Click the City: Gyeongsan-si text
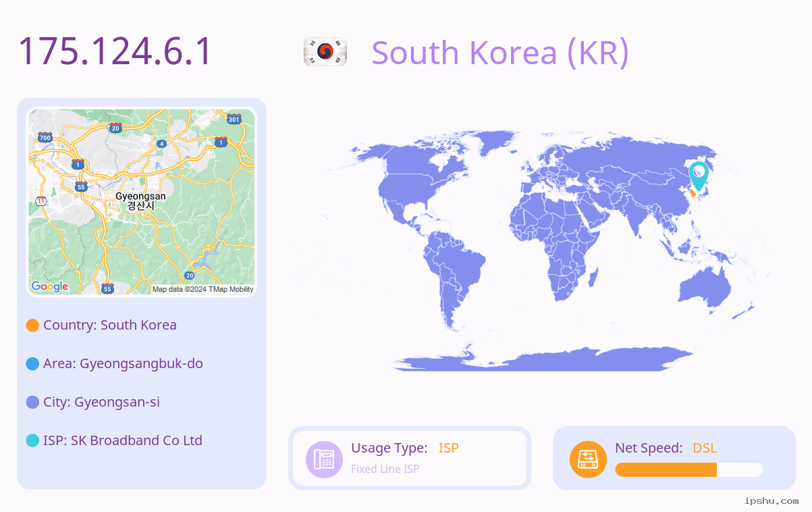This screenshot has width=812, height=512. pyautogui.click(x=101, y=403)
